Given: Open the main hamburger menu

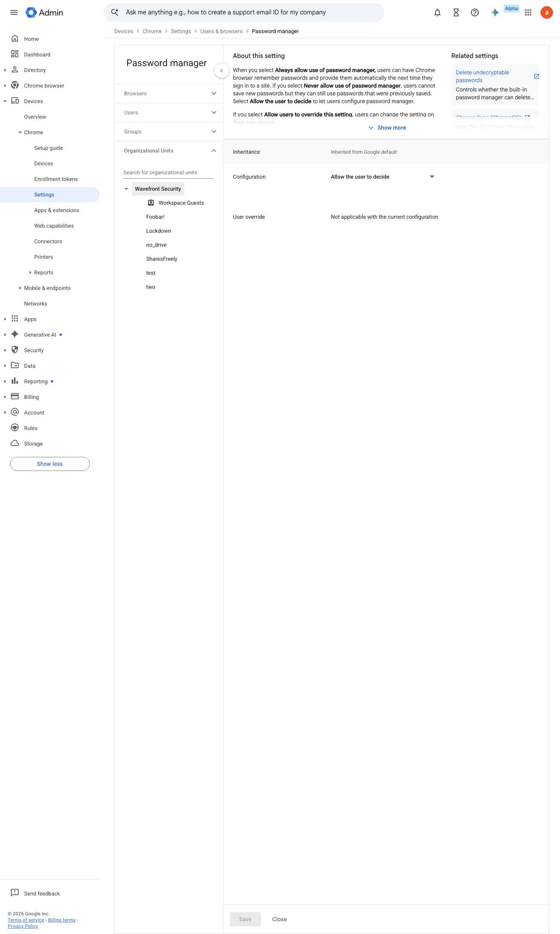Looking at the screenshot, I should [x=14, y=12].
